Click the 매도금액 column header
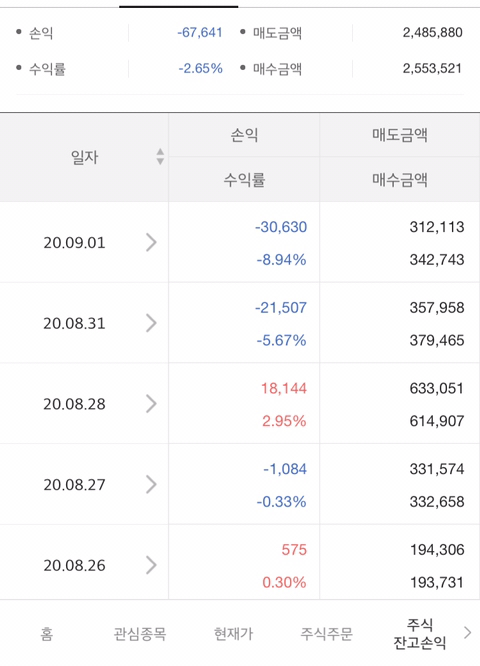Viewport: 480px width, 666px height. click(400, 135)
